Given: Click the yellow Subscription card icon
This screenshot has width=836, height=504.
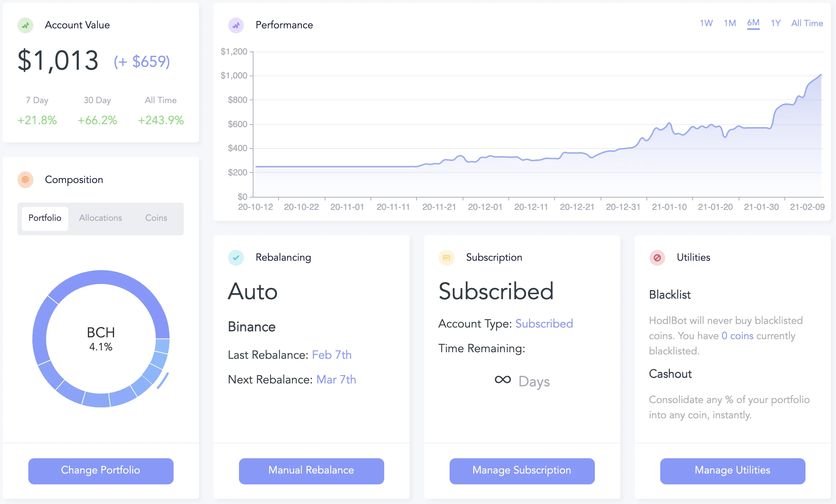Looking at the screenshot, I should pyautogui.click(x=447, y=258).
